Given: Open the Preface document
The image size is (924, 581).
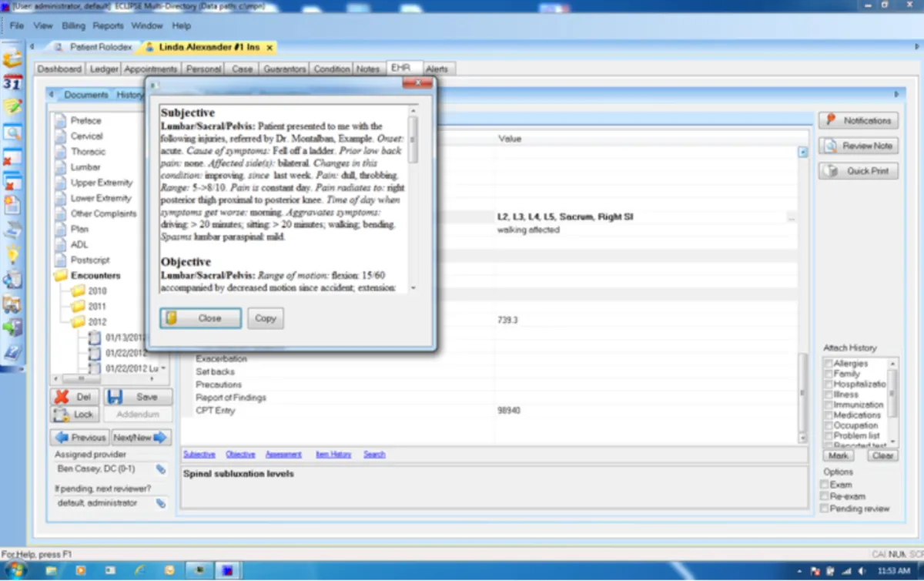Looking at the screenshot, I should [85, 120].
